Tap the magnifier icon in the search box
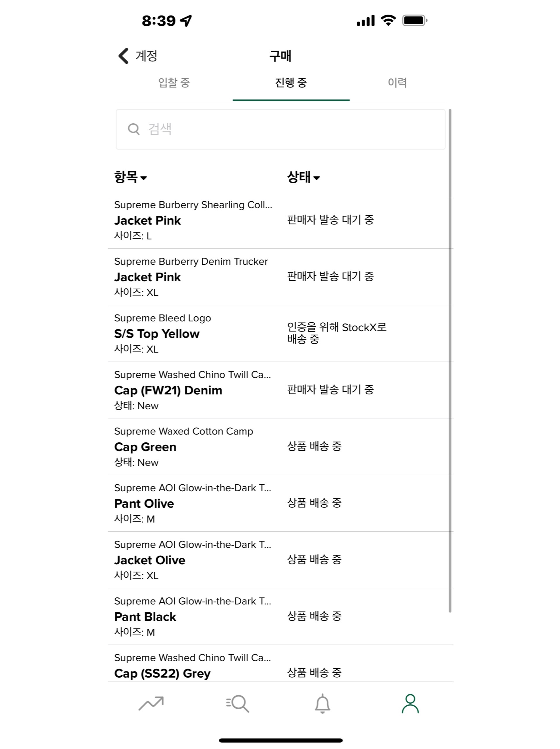 (133, 129)
